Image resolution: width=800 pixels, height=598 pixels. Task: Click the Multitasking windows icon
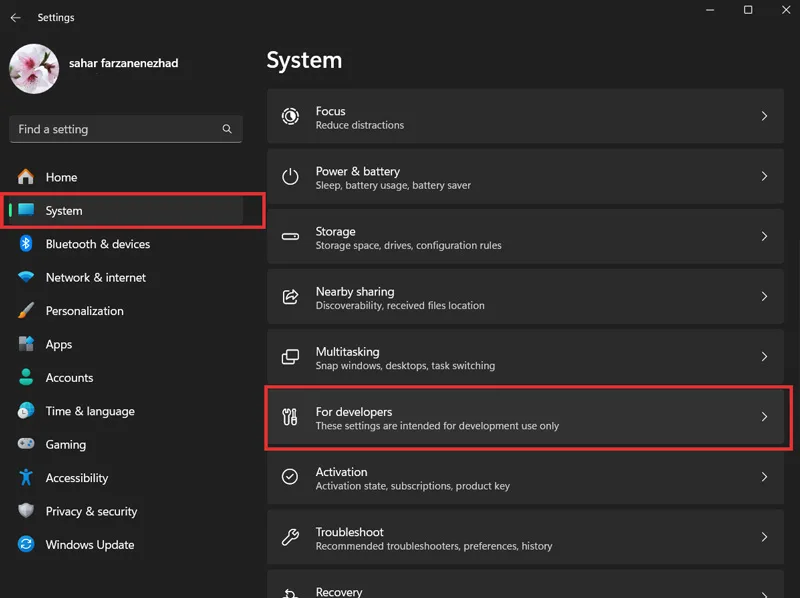coord(290,357)
